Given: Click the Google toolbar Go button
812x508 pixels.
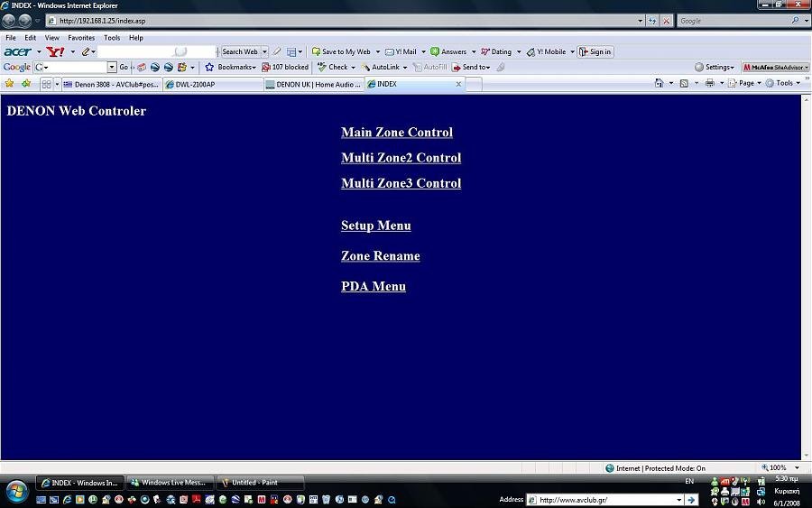Looking at the screenshot, I should [124, 67].
